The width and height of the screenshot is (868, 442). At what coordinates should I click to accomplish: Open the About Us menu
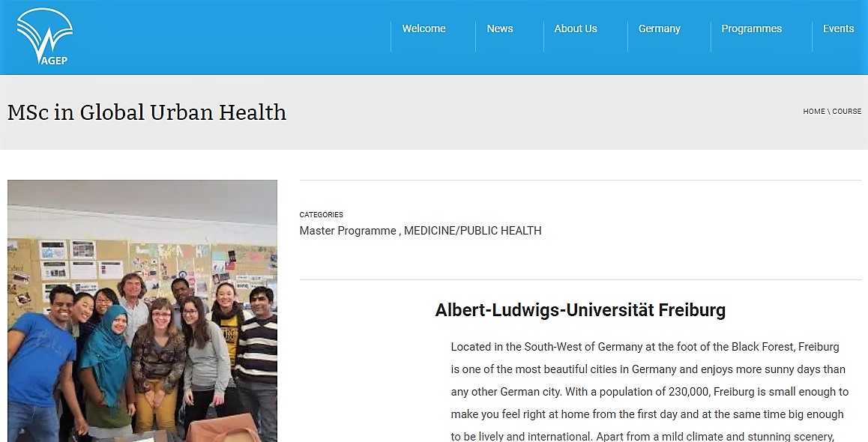coord(576,28)
